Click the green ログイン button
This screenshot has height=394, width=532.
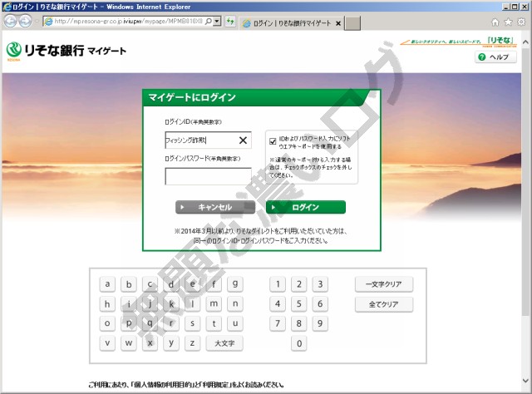306,207
